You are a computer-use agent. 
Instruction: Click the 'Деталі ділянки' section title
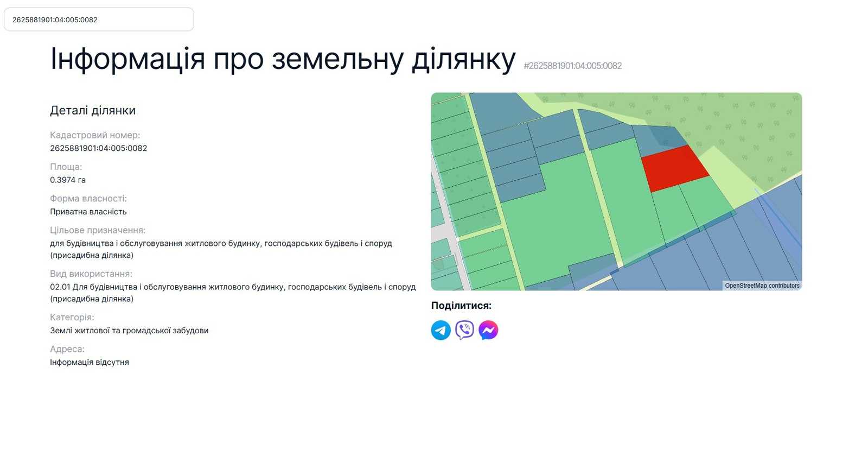pyautogui.click(x=93, y=110)
